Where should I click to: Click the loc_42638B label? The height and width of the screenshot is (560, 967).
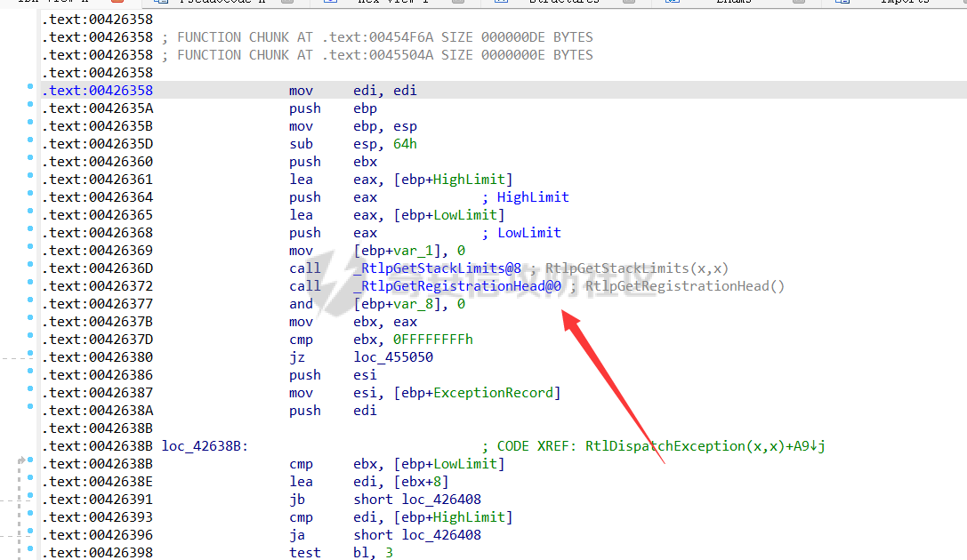pos(205,446)
